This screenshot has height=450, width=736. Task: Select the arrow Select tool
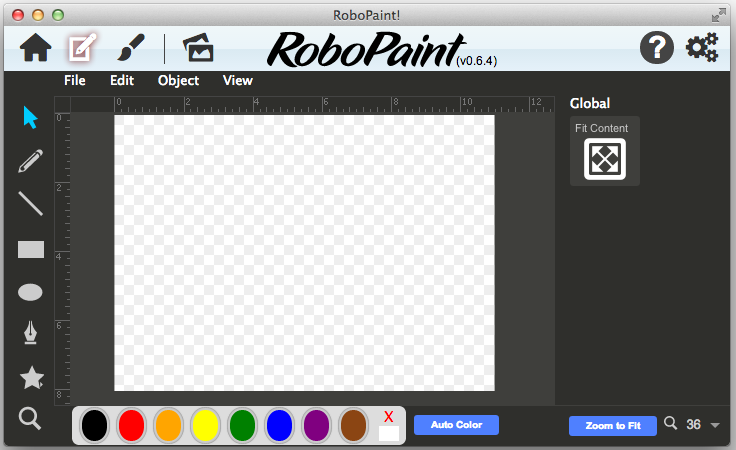pyautogui.click(x=30, y=117)
